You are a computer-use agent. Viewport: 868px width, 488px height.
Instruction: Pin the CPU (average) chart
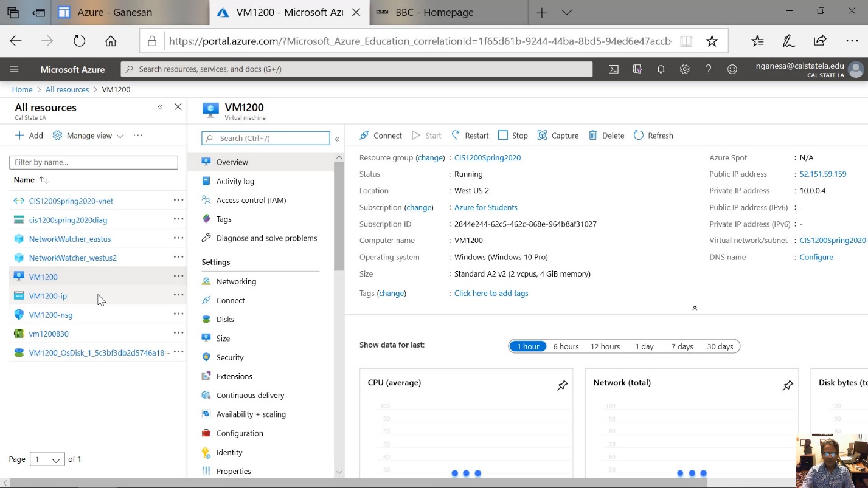[x=562, y=385]
